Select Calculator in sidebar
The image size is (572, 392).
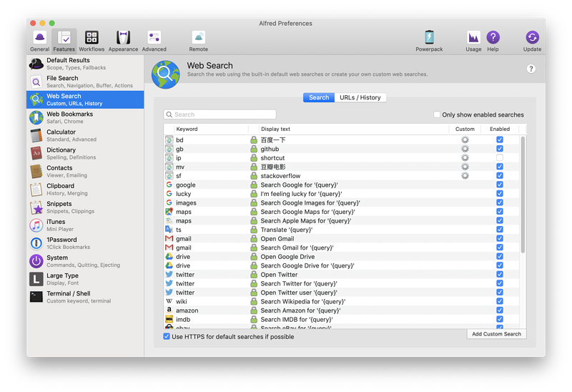point(85,135)
